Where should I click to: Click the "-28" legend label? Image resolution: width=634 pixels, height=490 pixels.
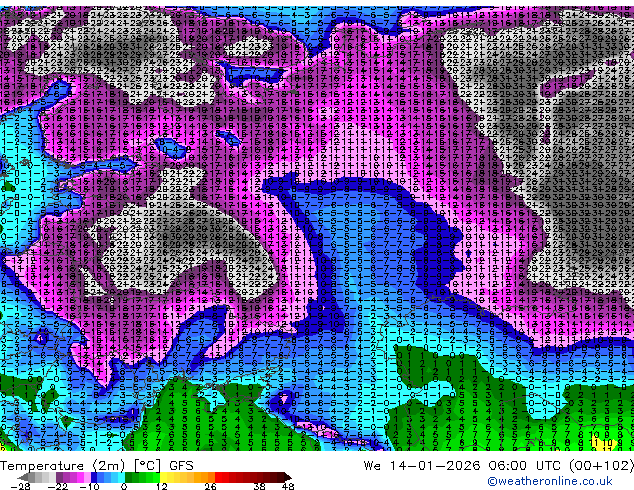(20, 486)
